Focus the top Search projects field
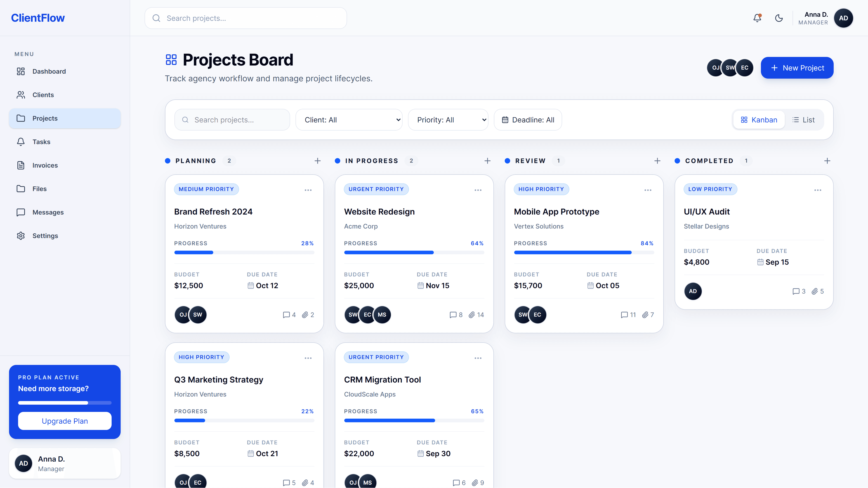The image size is (868, 488). [246, 18]
